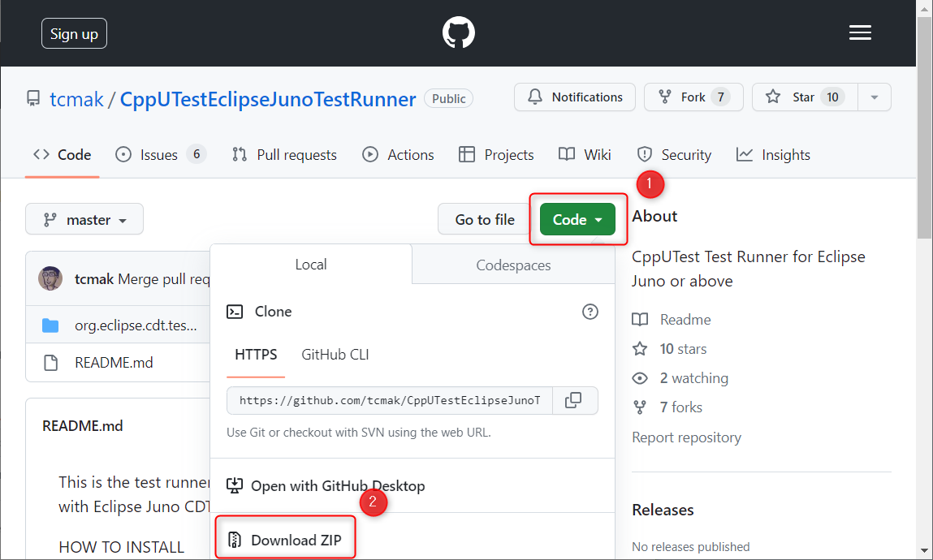Image resolution: width=933 pixels, height=560 pixels.
Task: Toggle the green Code dropdown
Action: (x=577, y=219)
